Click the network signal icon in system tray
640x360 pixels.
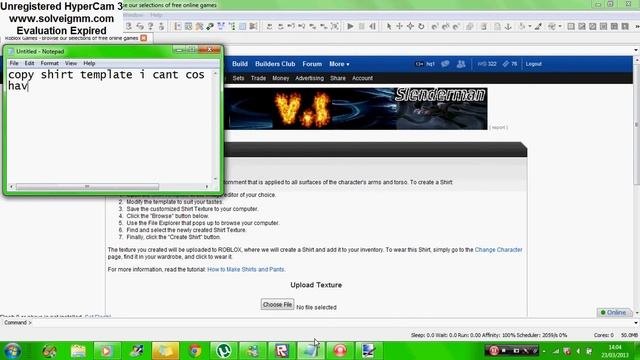coord(556,351)
